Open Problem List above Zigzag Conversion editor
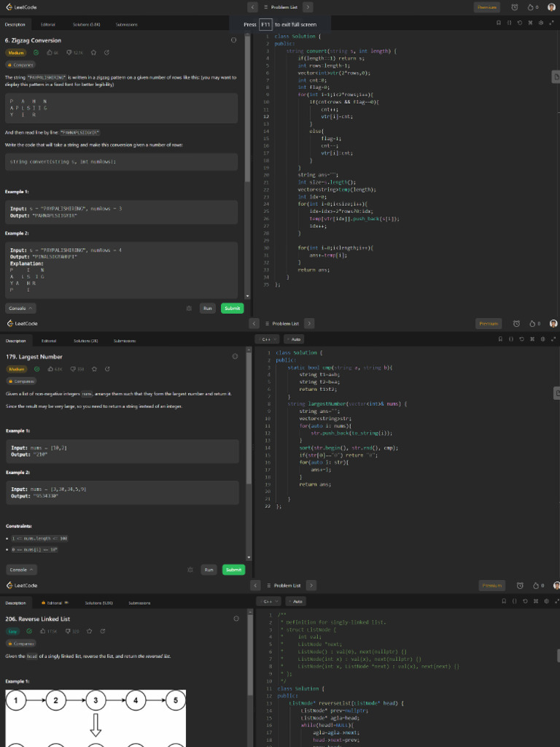560x747 pixels. pyautogui.click(x=281, y=7)
